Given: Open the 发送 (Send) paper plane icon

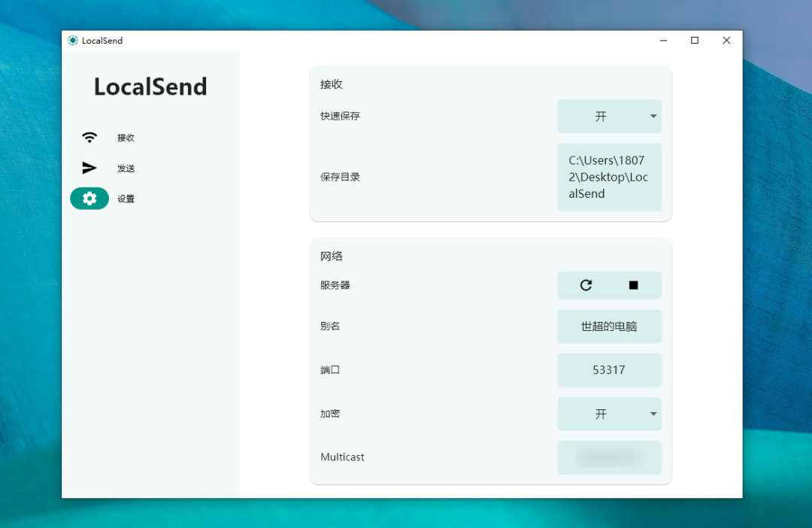Looking at the screenshot, I should (89, 168).
